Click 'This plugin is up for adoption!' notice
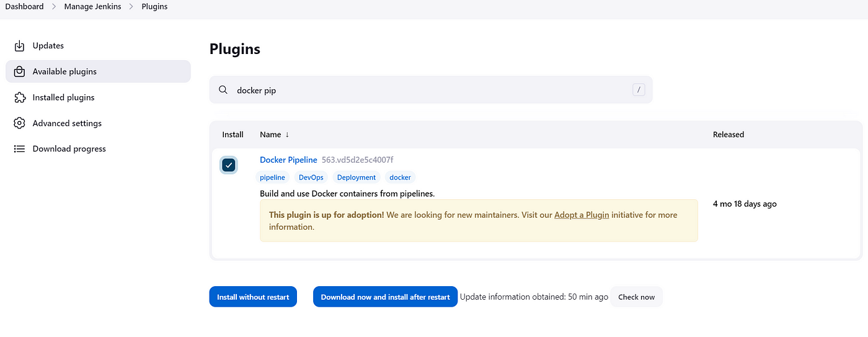 click(x=479, y=220)
